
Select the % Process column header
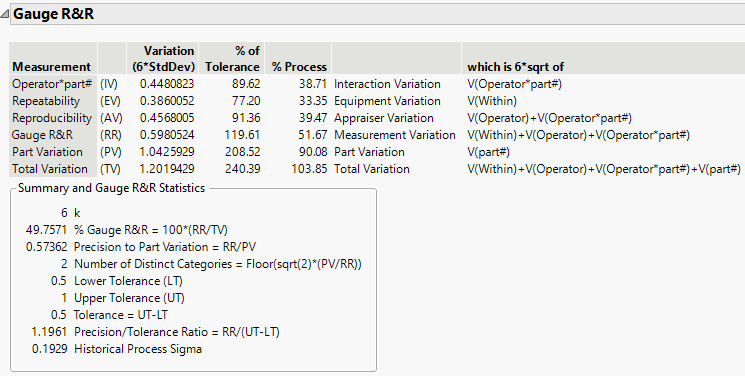[x=299, y=67]
